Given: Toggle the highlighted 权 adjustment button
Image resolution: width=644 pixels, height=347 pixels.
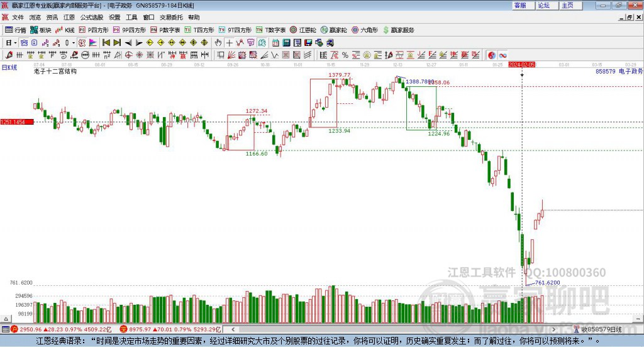Looking at the screenshot, I should (82, 43).
